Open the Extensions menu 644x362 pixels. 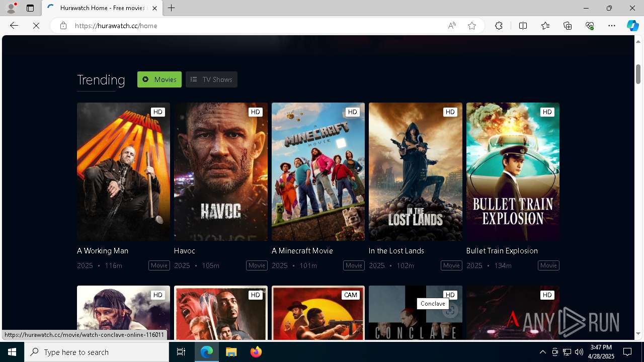click(x=499, y=26)
